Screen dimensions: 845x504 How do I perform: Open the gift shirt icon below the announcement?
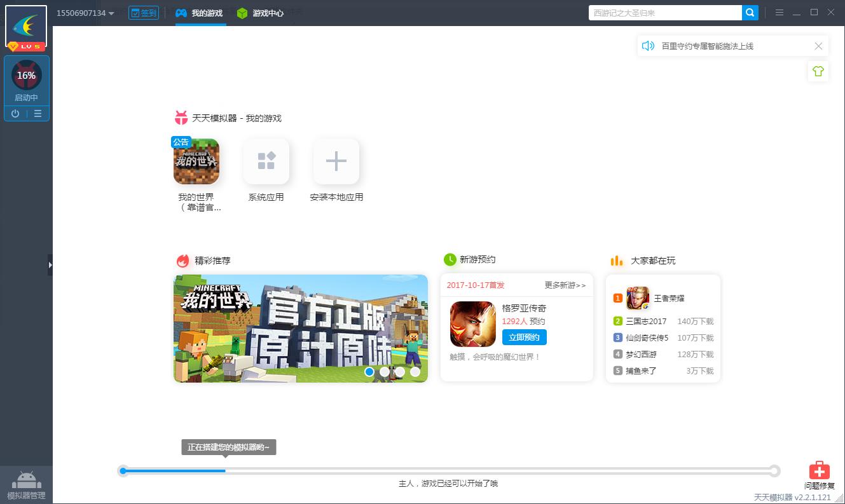point(818,71)
